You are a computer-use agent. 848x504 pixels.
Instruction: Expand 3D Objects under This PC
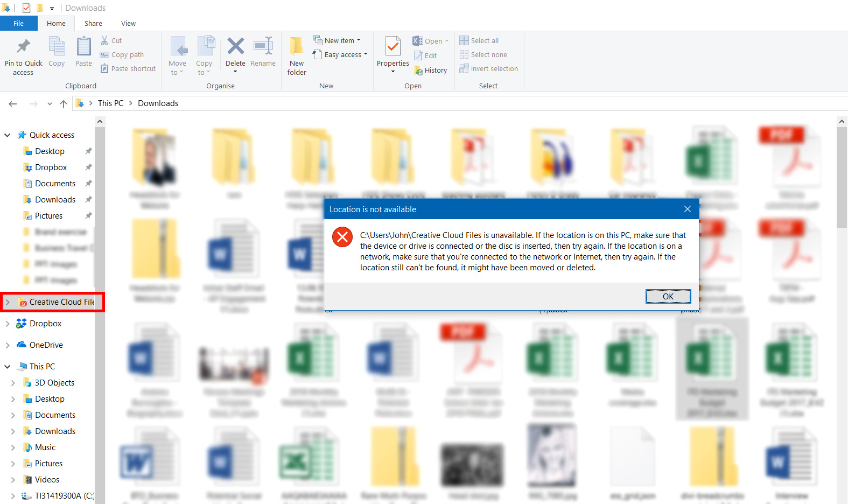point(13,383)
